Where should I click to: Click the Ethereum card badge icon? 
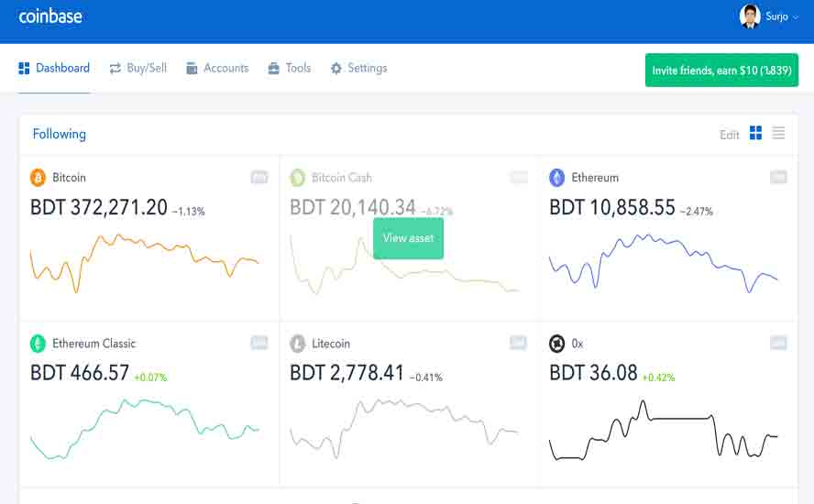point(778,177)
